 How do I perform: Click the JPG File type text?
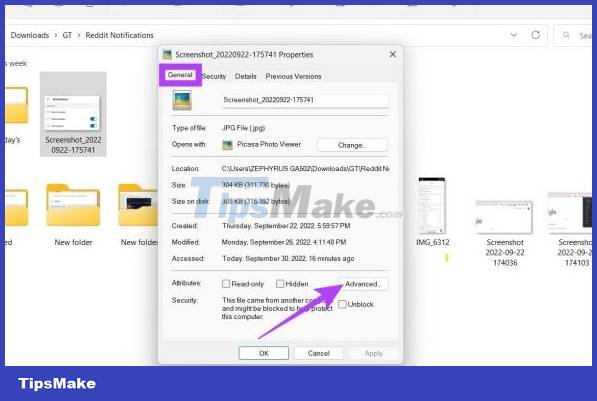coord(243,128)
